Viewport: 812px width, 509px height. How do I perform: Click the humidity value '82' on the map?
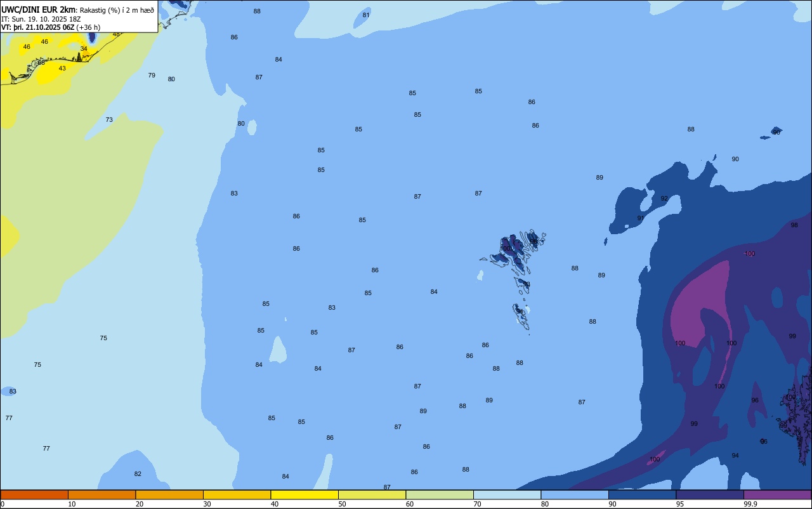pyautogui.click(x=138, y=474)
